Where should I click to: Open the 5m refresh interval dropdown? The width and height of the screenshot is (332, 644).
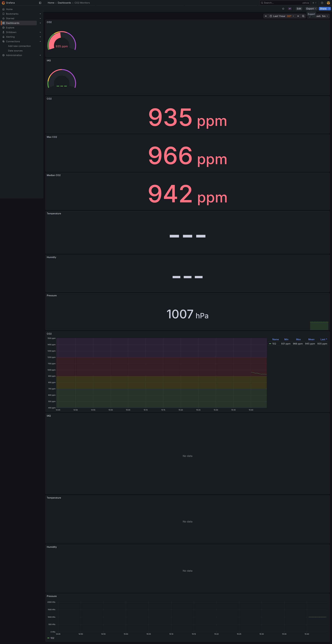(x=325, y=16)
